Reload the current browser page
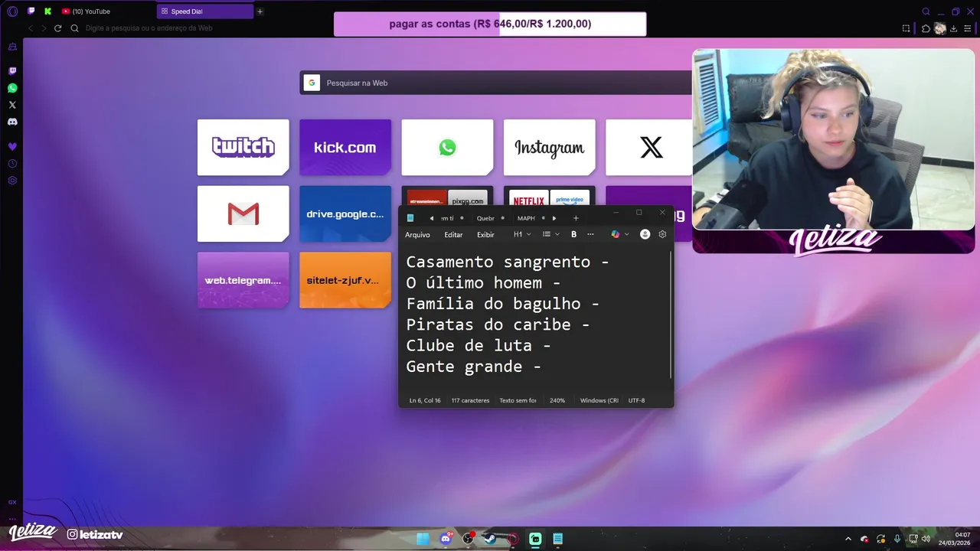 click(x=57, y=28)
